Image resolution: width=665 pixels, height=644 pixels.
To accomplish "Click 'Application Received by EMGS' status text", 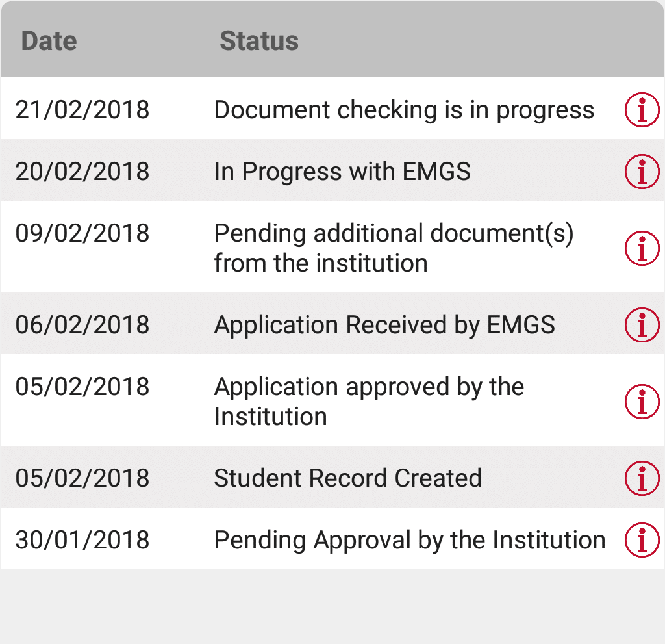I will click(384, 324).
